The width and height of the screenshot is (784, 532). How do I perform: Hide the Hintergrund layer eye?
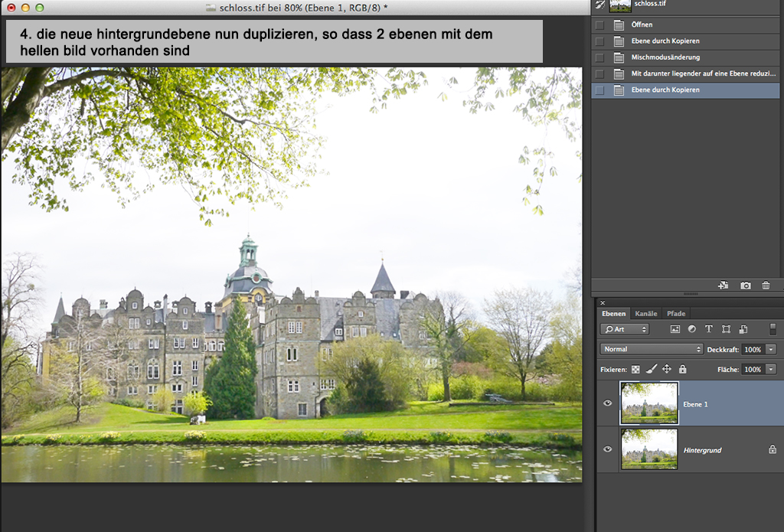[608, 449]
